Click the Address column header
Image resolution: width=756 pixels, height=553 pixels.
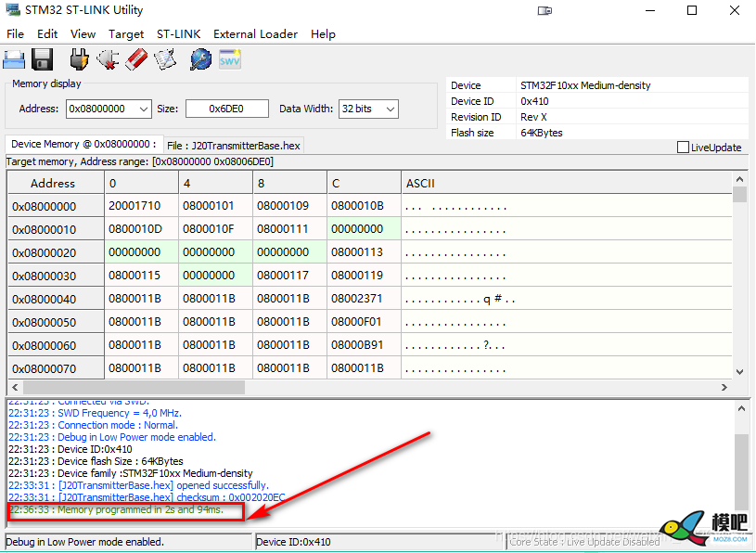click(56, 183)
